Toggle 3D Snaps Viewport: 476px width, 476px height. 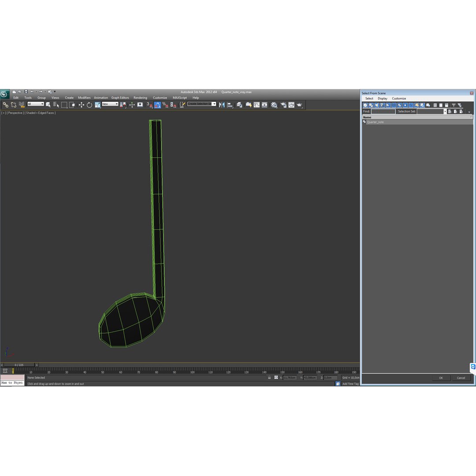(149, 105)
